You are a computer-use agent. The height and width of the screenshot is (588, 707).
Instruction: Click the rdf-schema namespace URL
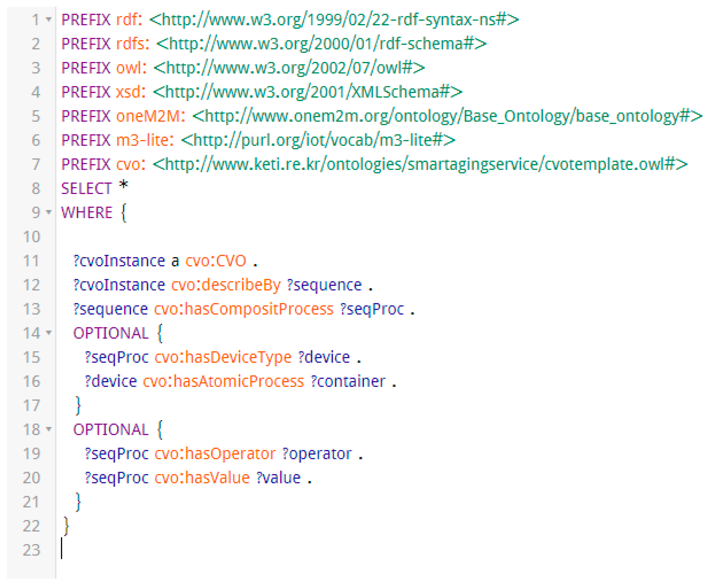(x=321, y=44)
